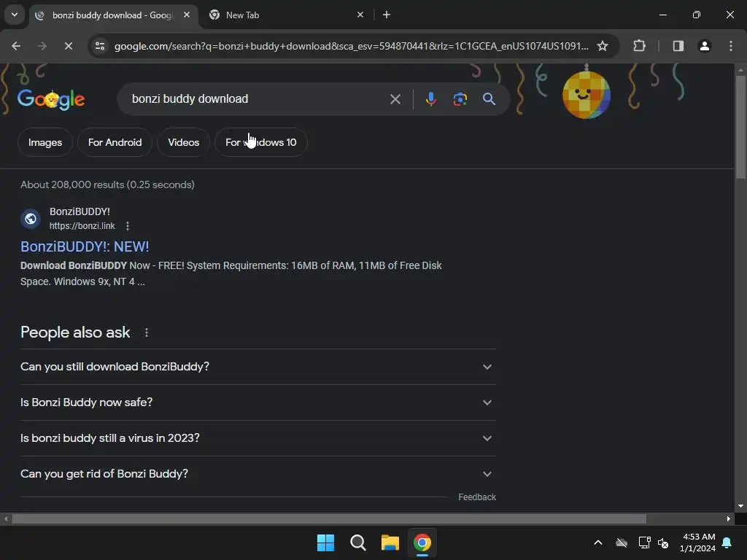Expand Can you still download BonziBuddy?
The image size is (747, 560).
[258, 367]
